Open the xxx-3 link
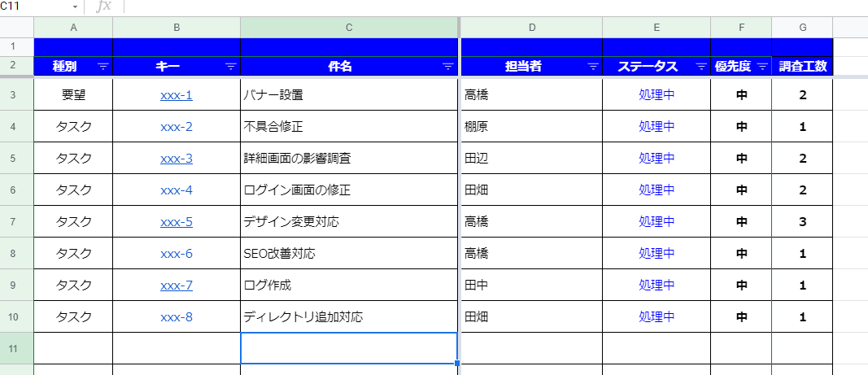 (x=177, y=159)
